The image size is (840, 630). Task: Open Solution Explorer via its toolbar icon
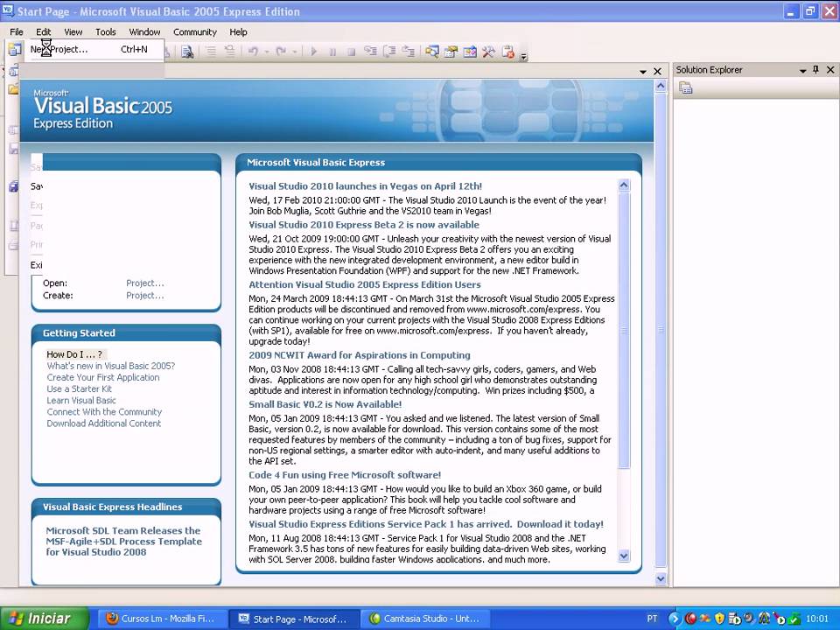coord(431,52)
